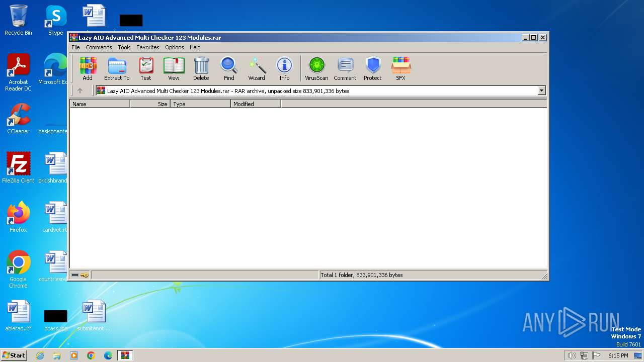Image resolution: width=644 pixels, height=362 pixels.
Task: Click the View book icon
Action: click(x=174, y=68)
